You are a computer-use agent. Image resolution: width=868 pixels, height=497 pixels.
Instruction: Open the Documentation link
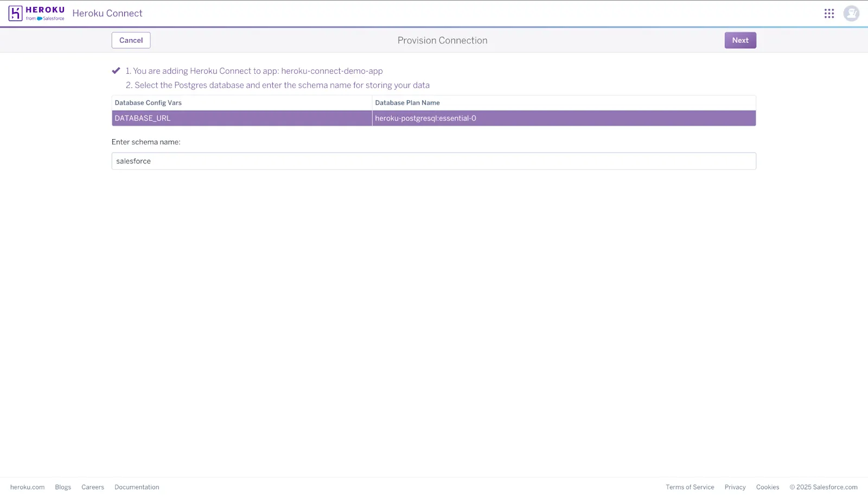[x=136, y=487]
